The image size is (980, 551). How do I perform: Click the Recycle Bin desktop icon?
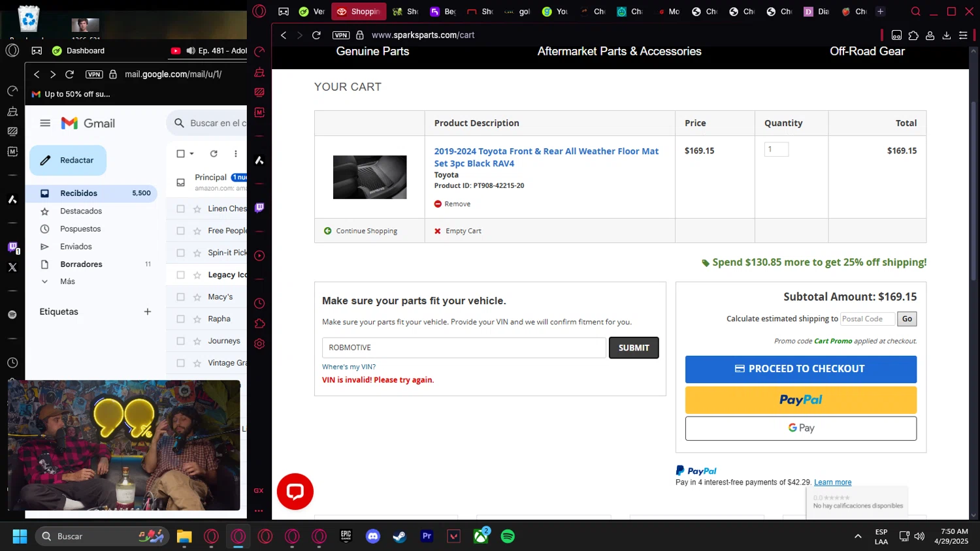tap(29, 18)
